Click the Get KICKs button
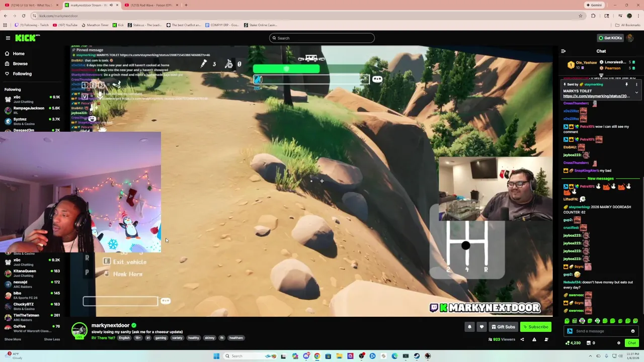The width and height of the screenshot is (644, 362). pyautogui.click(x=610, y=38)
